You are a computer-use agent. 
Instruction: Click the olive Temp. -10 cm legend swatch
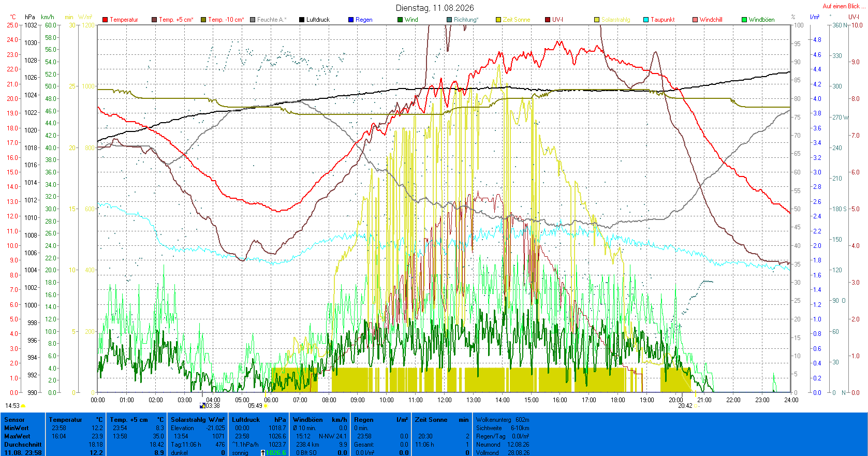click(x=203, y=20)
